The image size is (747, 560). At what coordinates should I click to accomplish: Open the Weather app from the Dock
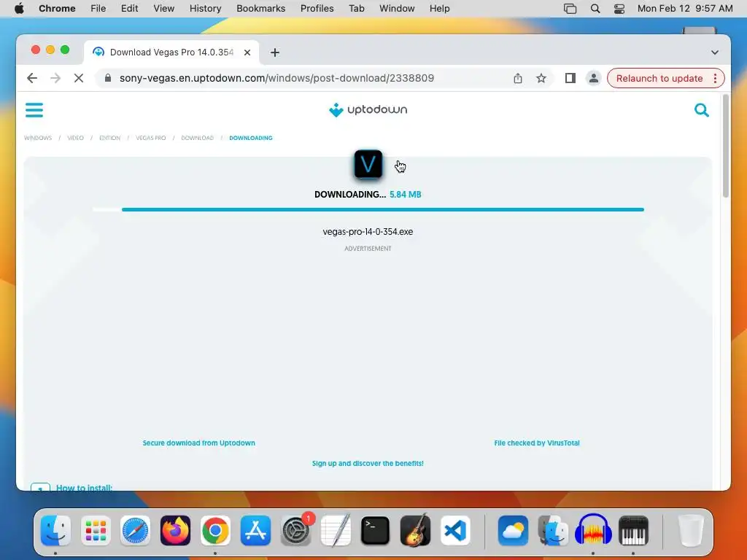(513, 530)
